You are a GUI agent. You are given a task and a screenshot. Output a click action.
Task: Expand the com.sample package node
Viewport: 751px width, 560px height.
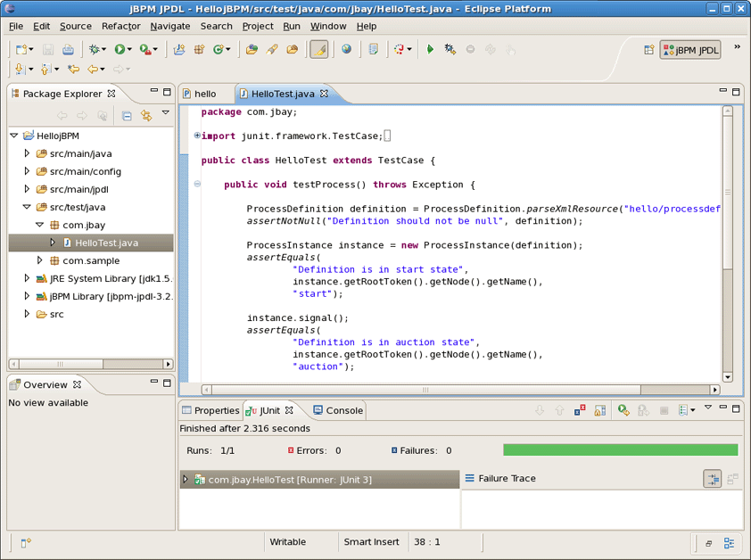tap(40, 260)
